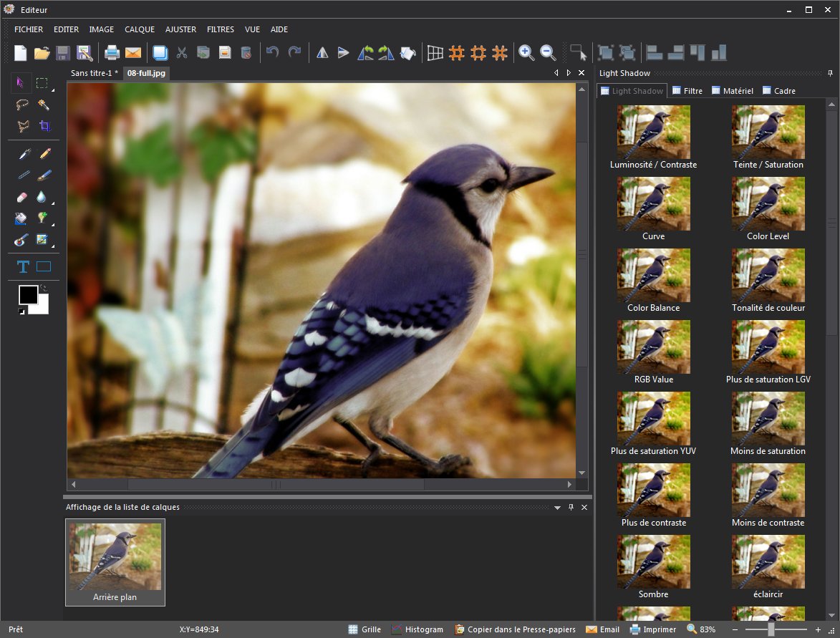Redo the last undone action
The image size is (840, 638).
pyautogui.click(x=294, y=52)
